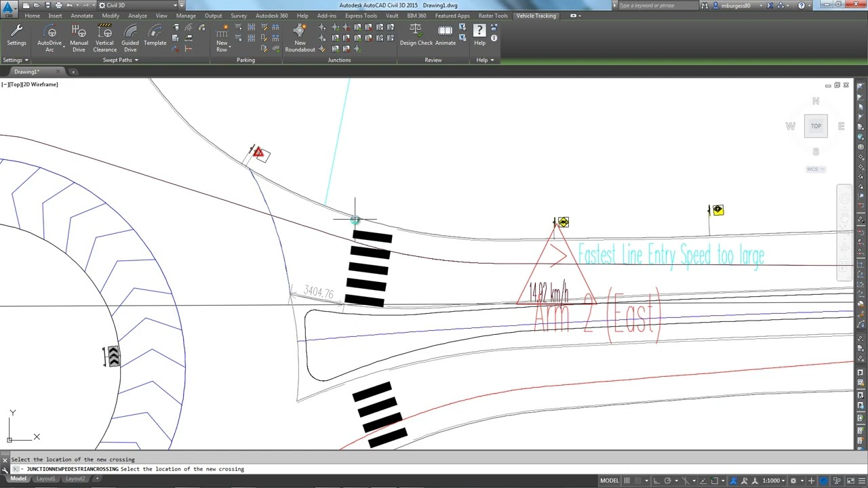Open the Survey ribbon tab
This screenshot has width=868, height=488.
pyautogui.click(x=239, y=16)
